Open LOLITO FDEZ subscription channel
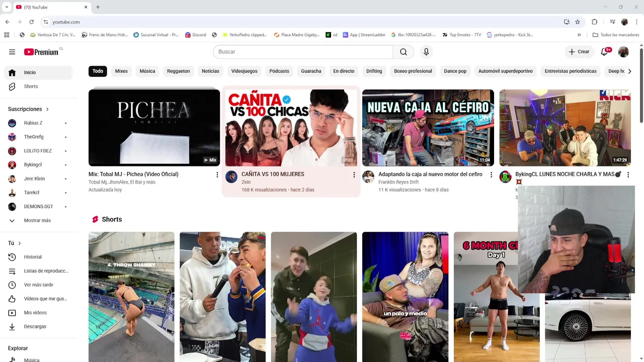This screenshot has height=362, width=644. [x=38, y=151]
